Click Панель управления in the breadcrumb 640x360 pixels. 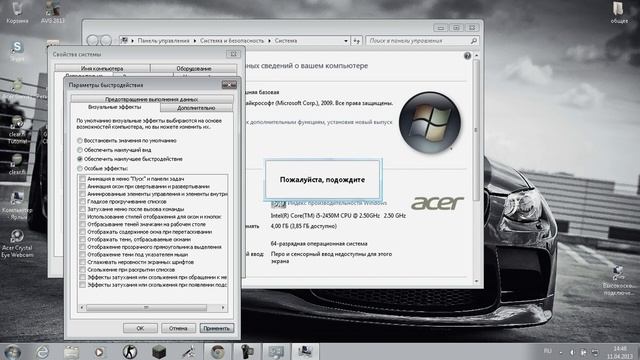[x=163, y=41]
